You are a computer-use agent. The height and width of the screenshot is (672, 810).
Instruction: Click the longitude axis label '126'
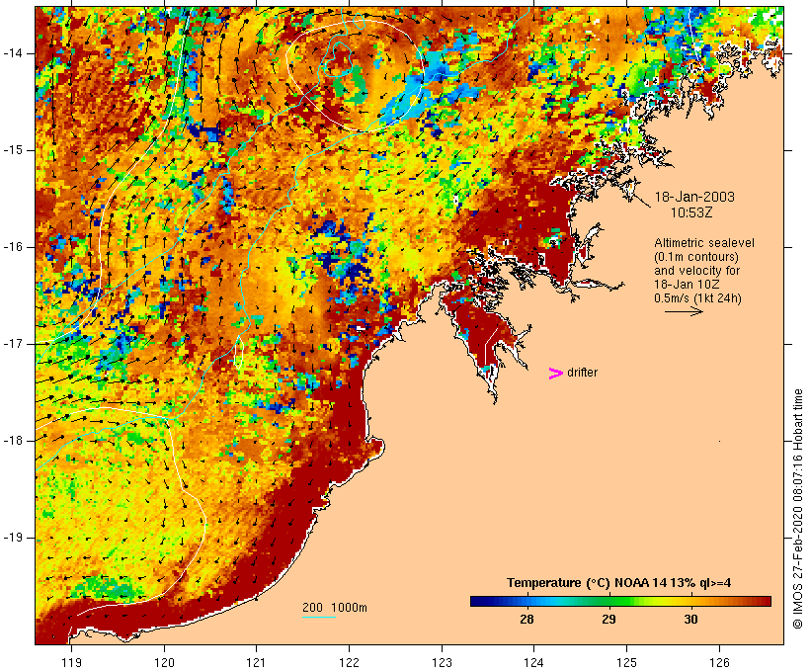point(719,662)
